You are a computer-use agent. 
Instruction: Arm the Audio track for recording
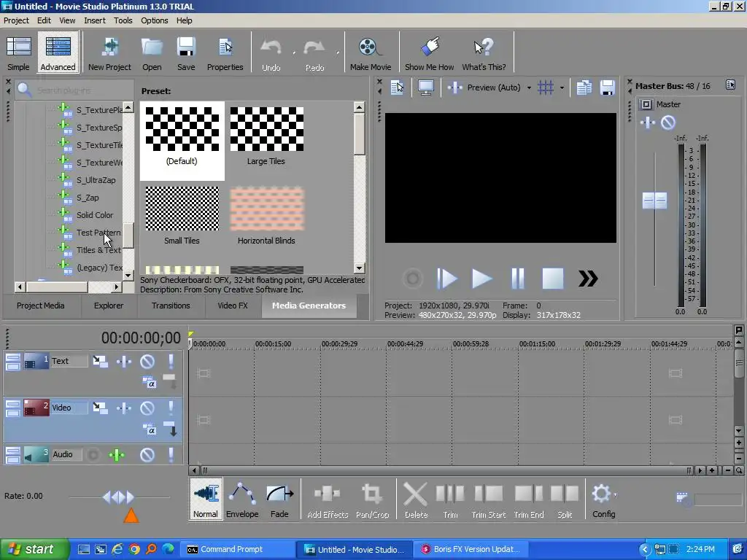tap(93, 455)
